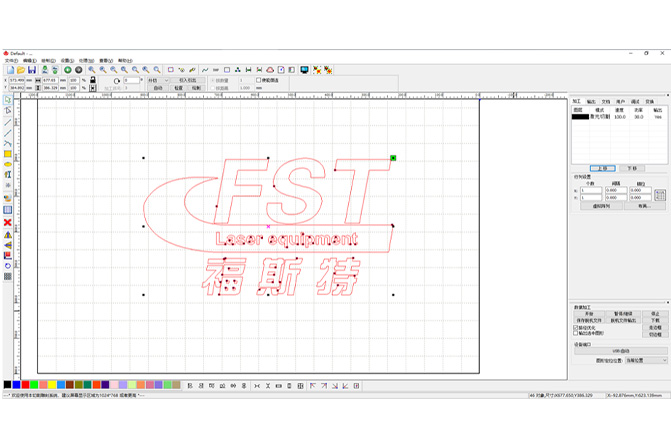
Task: Select the black color swatch
Action: (x=7, y=385)
